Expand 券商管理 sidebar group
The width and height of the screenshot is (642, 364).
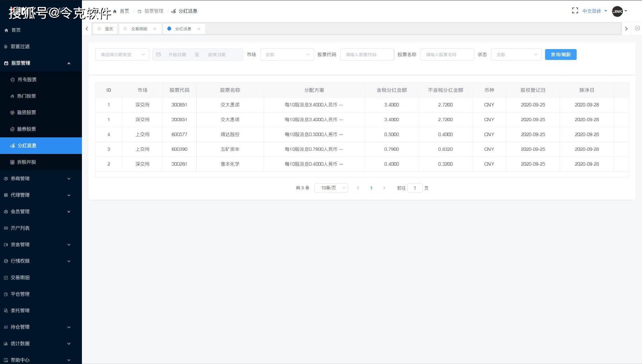click(x=41, y=178)
